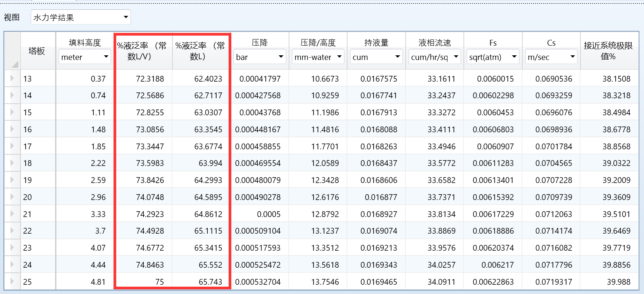The height and width of the screenshot is (294, 644).
Task: Open the meter unit dropdown under 填料高度
Action: tap(85, 57)
